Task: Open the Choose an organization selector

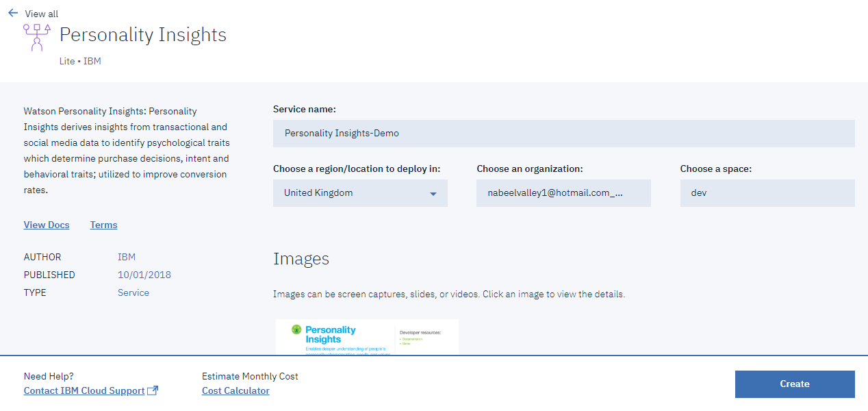Action: [563, 193]
